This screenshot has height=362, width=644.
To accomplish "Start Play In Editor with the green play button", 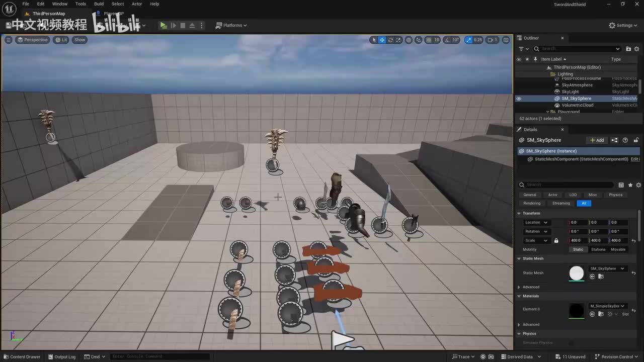I will [x=164, y=25].
